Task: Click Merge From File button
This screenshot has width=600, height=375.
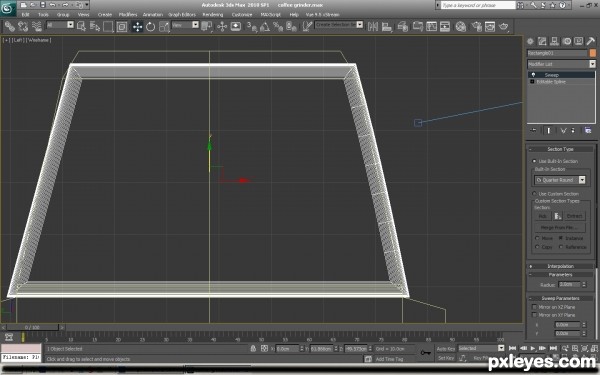Action: pyautogui.click(x=559, y=228)
